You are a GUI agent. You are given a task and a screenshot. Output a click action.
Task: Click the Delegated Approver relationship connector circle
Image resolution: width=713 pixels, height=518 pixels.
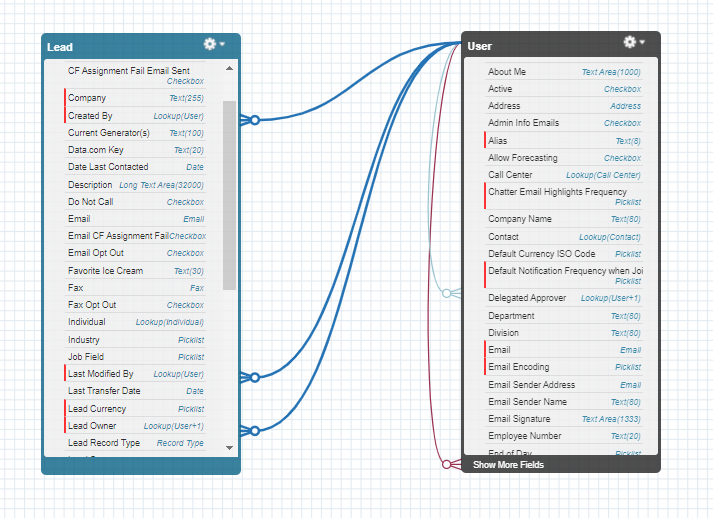[447, 293]
